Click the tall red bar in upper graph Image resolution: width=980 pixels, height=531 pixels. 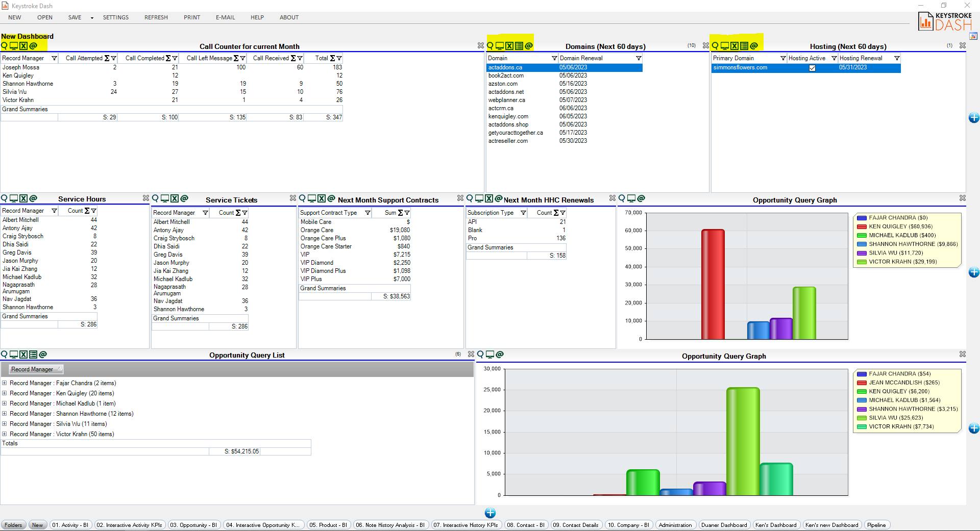713,284
